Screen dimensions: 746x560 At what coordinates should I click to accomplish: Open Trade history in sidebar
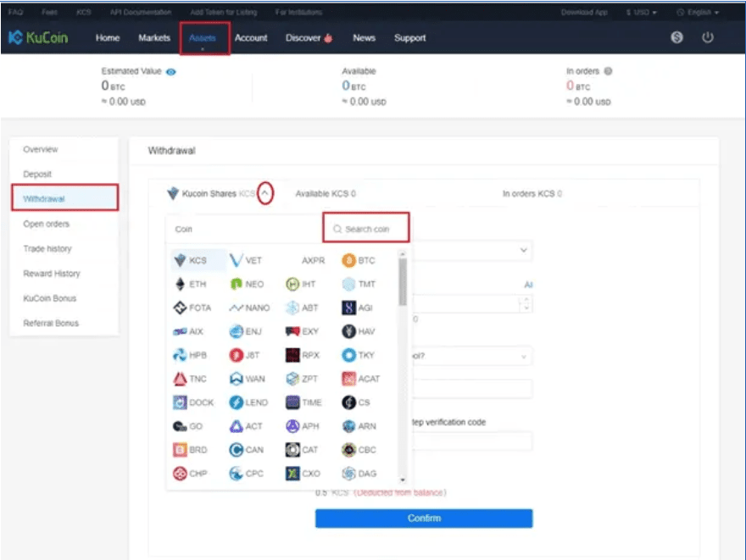[x=47, y=248]
